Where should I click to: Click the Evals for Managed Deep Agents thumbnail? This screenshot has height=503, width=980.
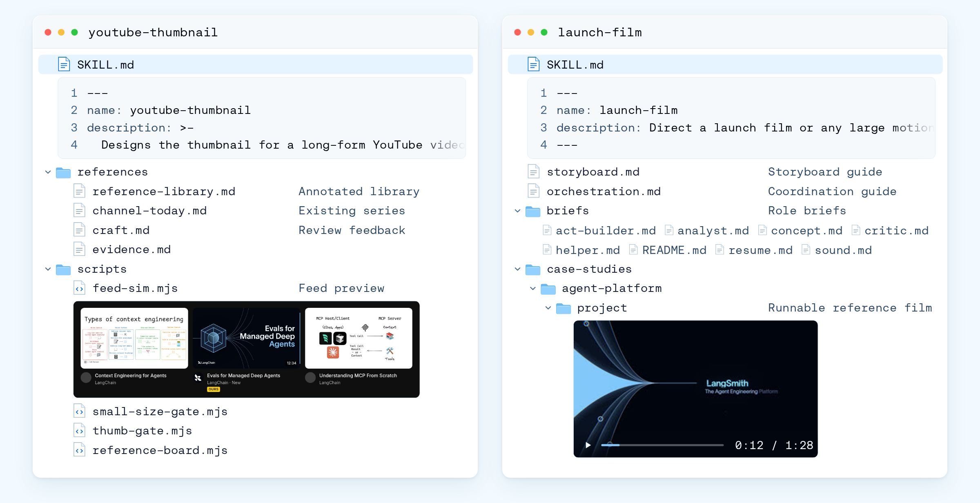(x=246, y=338)
